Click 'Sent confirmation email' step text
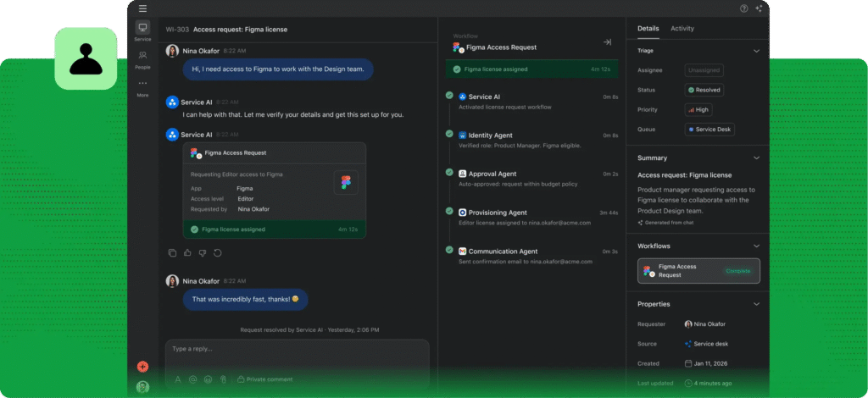This screenshot has width=868, height=398. tap(526, 262)
